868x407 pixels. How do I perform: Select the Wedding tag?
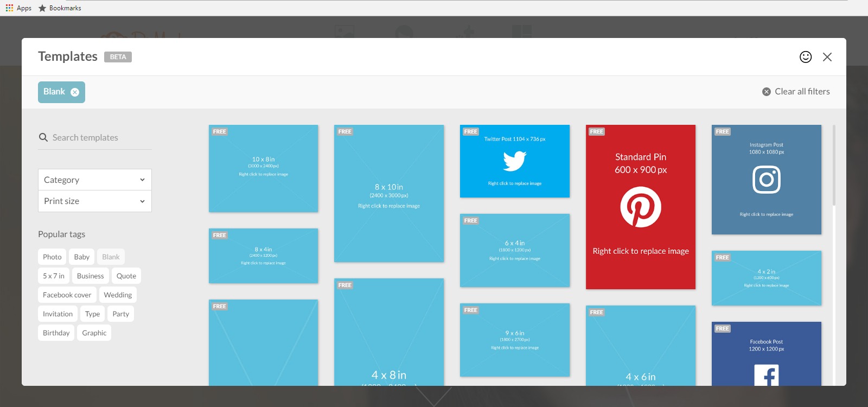click(x=118, y=295)
